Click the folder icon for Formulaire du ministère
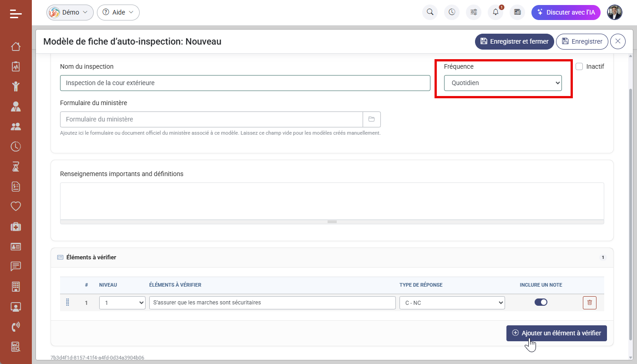This screenshot has height=364, width=637. pyautogui.click(x=371, y=119)
